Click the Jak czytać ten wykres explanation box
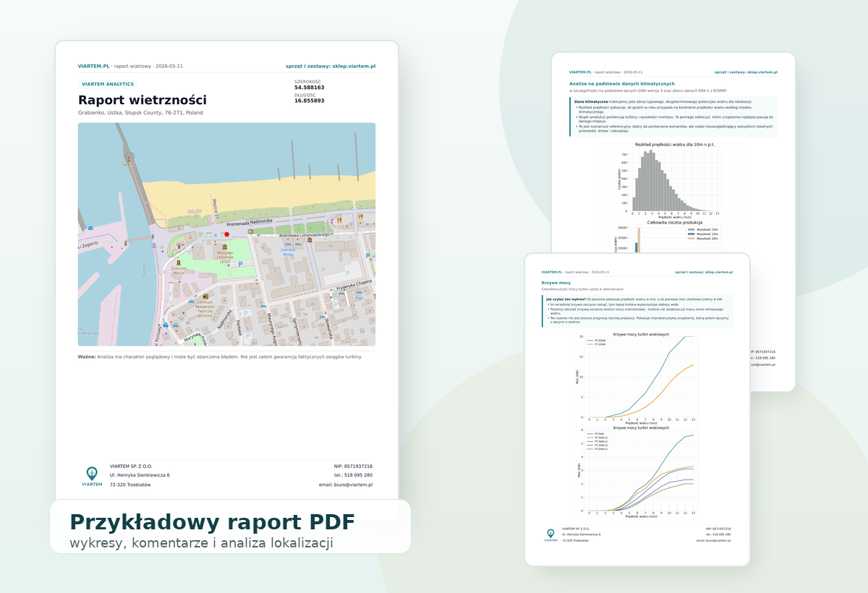Screen dimensions: 868x593 637,311
